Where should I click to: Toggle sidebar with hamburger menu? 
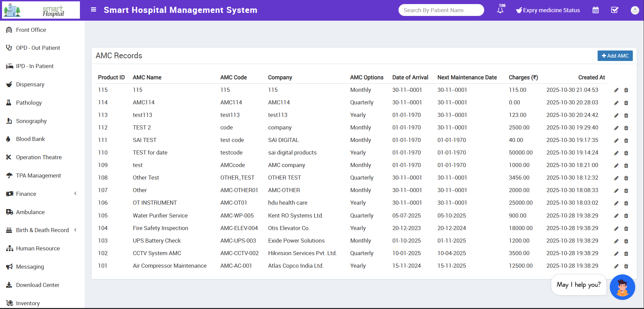93,10
